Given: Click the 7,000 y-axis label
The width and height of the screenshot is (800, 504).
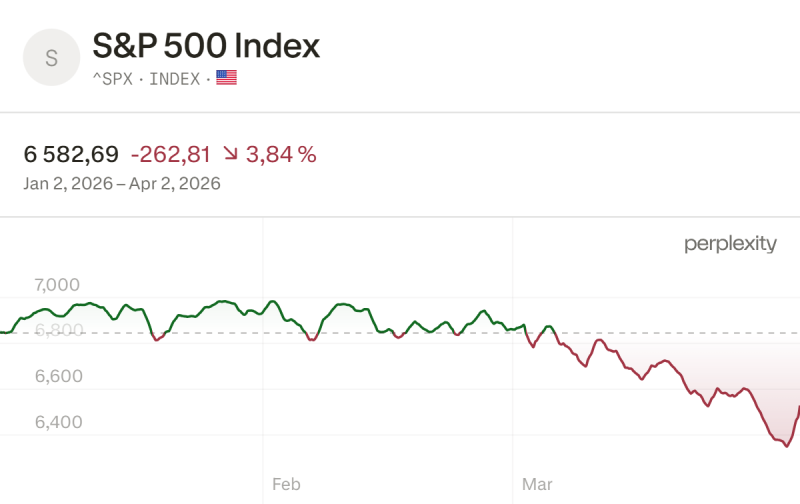Looking at the screenshot, I should point(57,285).
